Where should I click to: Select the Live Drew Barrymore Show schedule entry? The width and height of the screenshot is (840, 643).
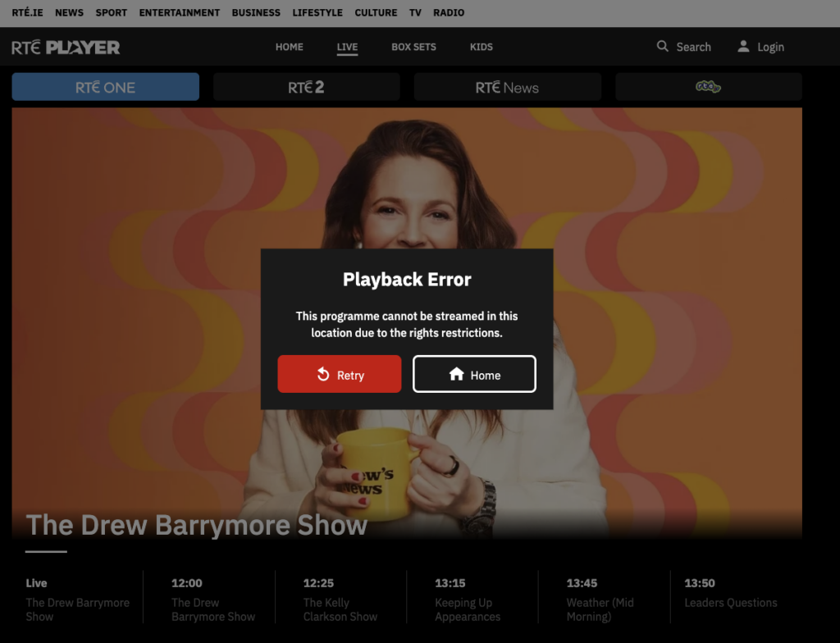point(78,600)
